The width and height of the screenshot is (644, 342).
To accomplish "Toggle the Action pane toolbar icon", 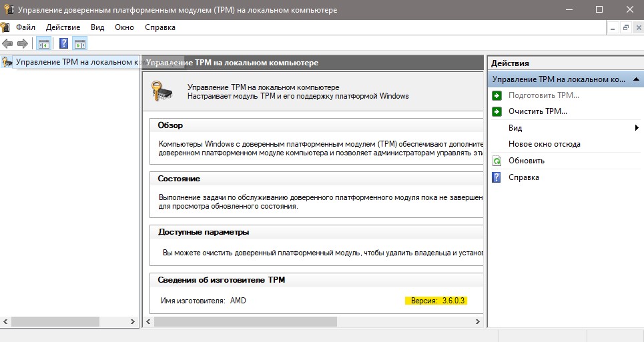I will tap(80, 43).
